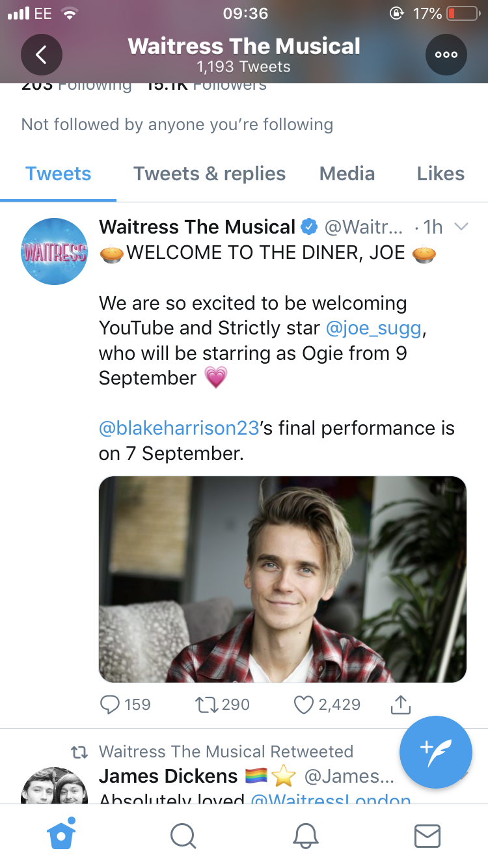Open the Waitress profile avatar
The width and height of the screenshot is (488, 868).
[55, 251]
